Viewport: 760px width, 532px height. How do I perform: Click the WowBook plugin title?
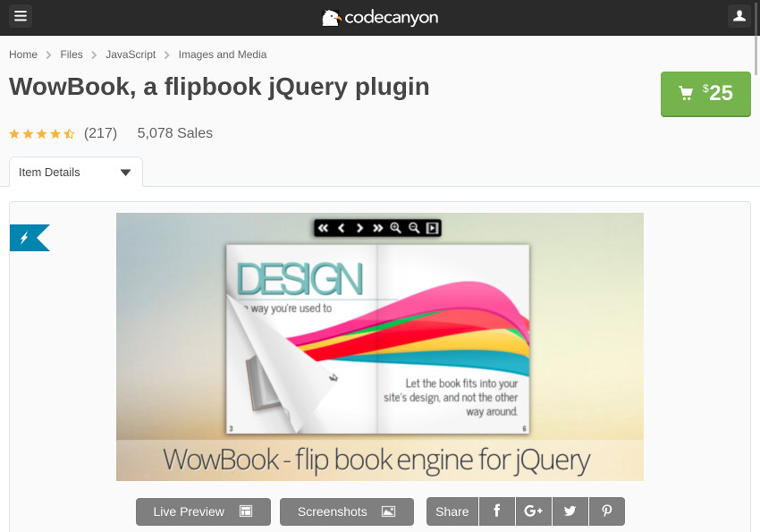pyautogui.click(x=219, y=88)
